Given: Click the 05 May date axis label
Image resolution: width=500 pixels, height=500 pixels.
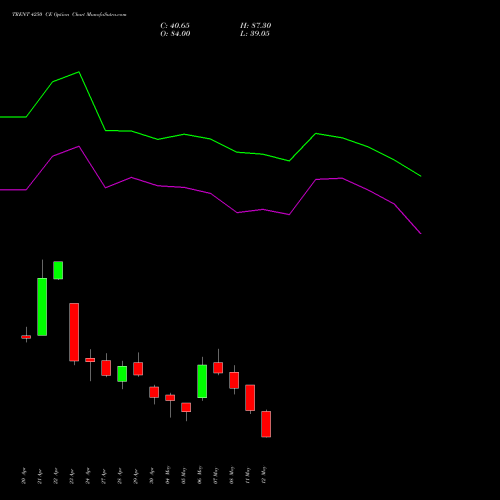Looking at the screenshot, I should click(x=184, y=475).
